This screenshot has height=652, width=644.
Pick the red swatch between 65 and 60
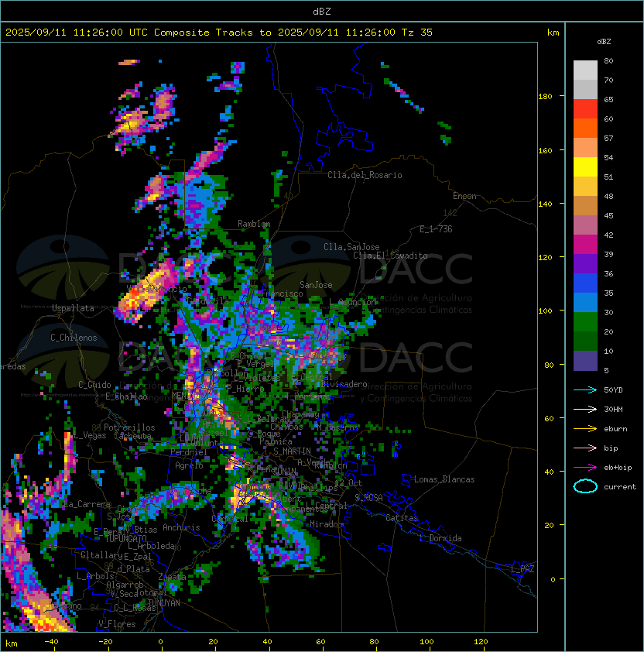[x=585, y=109]
